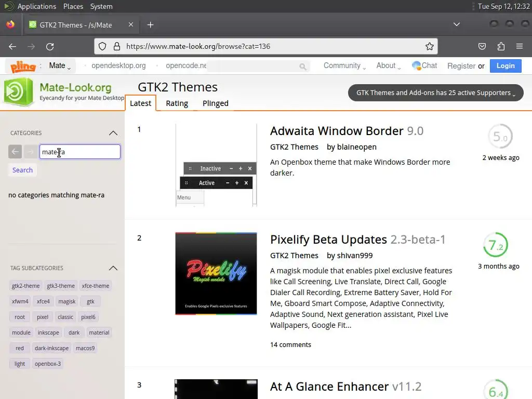Open the Mate site dropdown

pos(60,66)
